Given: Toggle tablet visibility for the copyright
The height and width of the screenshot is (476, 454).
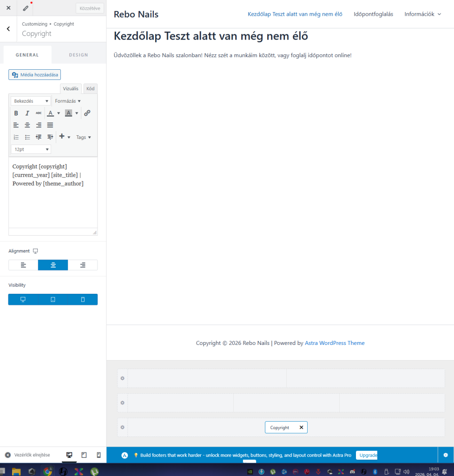Looking at the screenshot, I should 53,299.
